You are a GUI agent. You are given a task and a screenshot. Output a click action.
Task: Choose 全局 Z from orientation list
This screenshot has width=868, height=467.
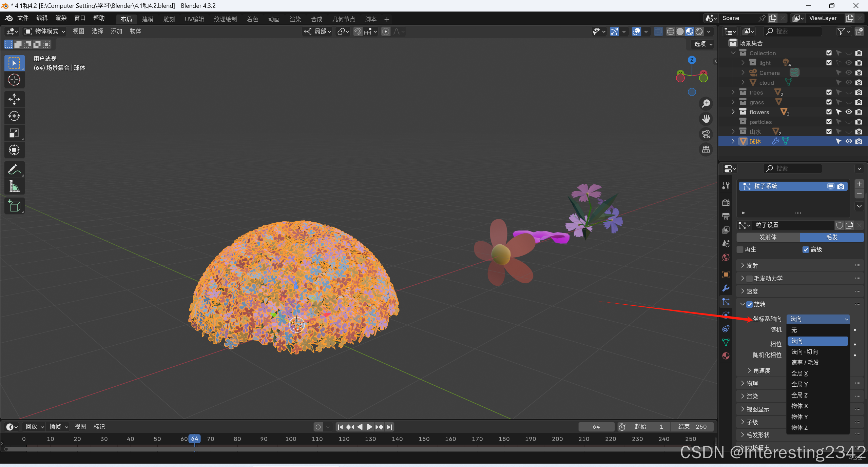tap(799, 395)
